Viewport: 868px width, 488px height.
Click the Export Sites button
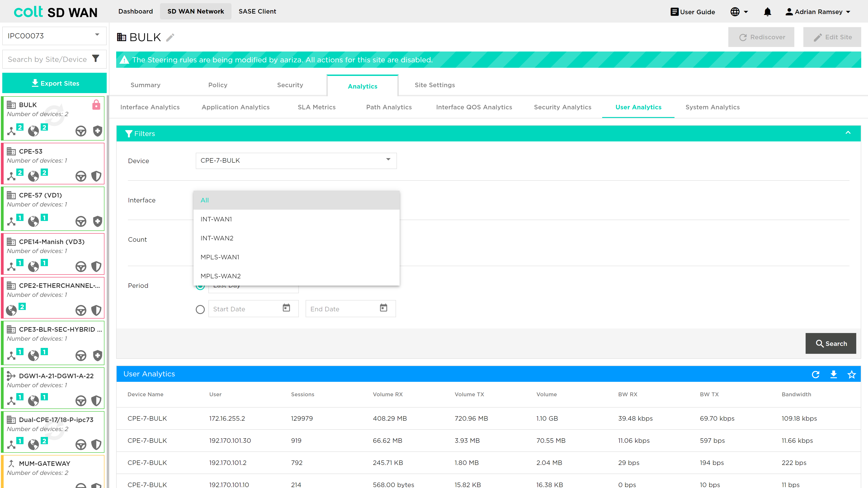tap(54, 83)
